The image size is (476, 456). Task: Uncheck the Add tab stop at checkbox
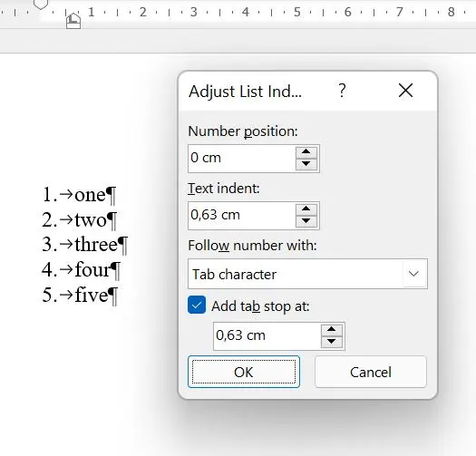pos(197,305)
